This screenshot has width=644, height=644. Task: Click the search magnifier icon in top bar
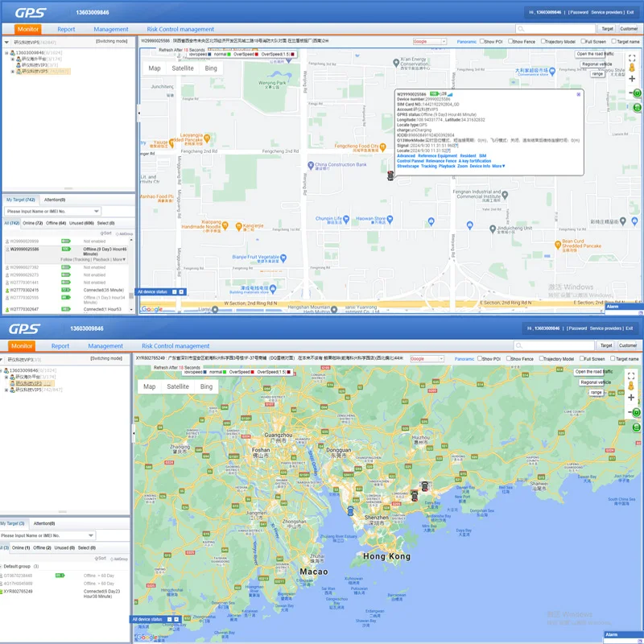tap(521, 29)
